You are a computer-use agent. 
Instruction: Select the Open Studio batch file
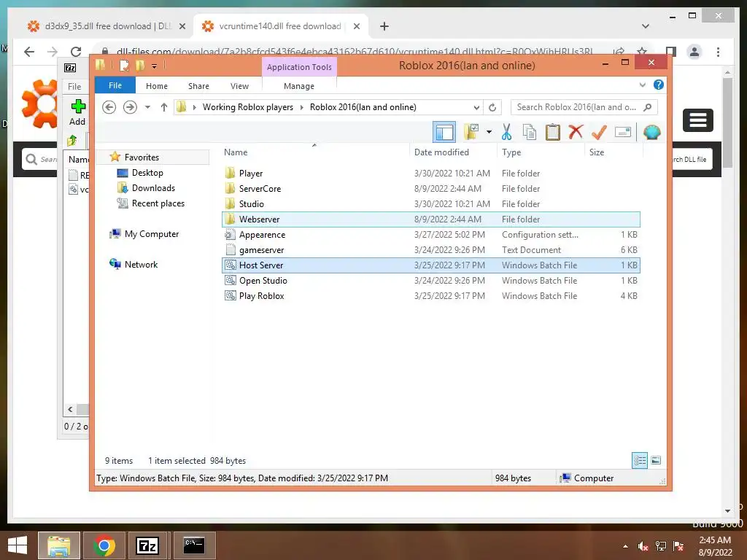tap(430, 281)
